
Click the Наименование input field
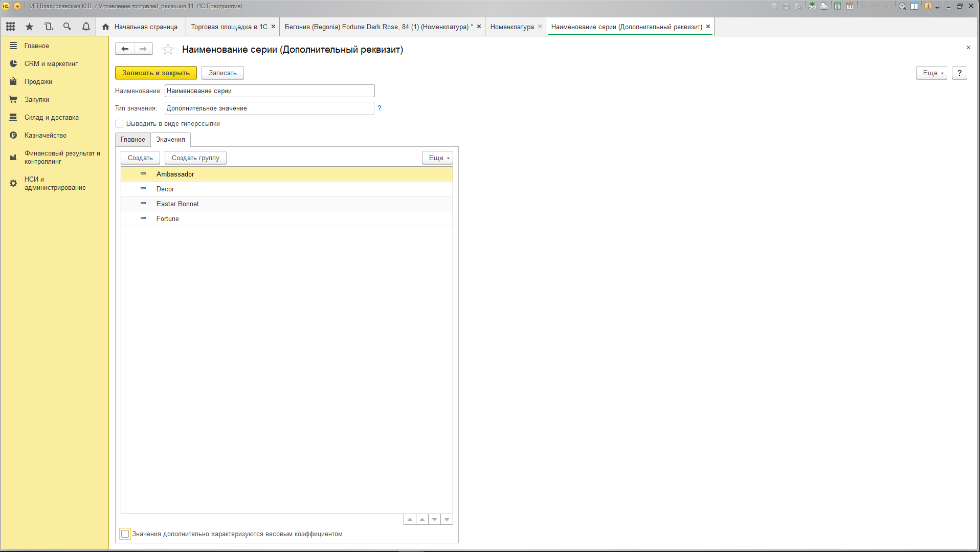(x=270, y=91)
